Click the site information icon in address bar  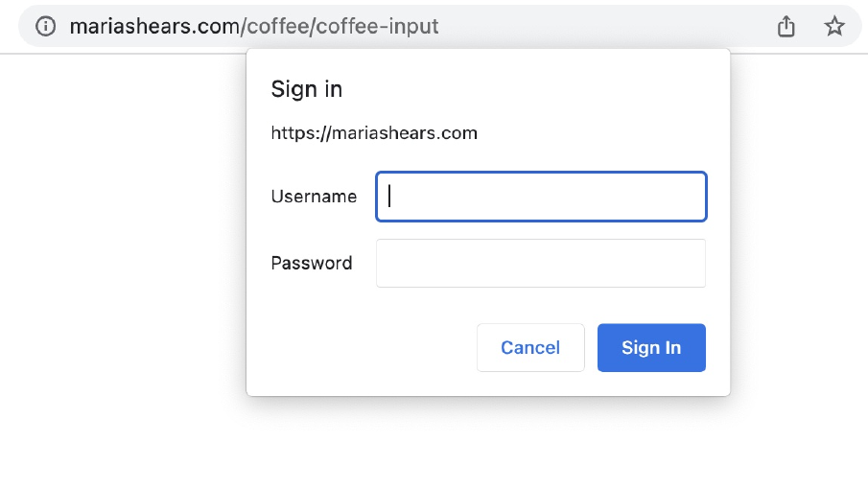point(45,26)
